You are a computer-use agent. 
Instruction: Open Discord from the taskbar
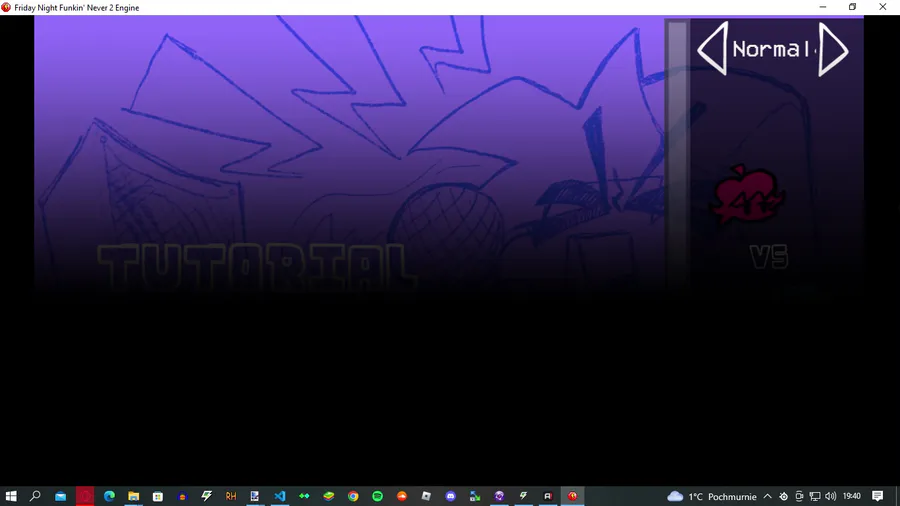click(x=451, y=496)
